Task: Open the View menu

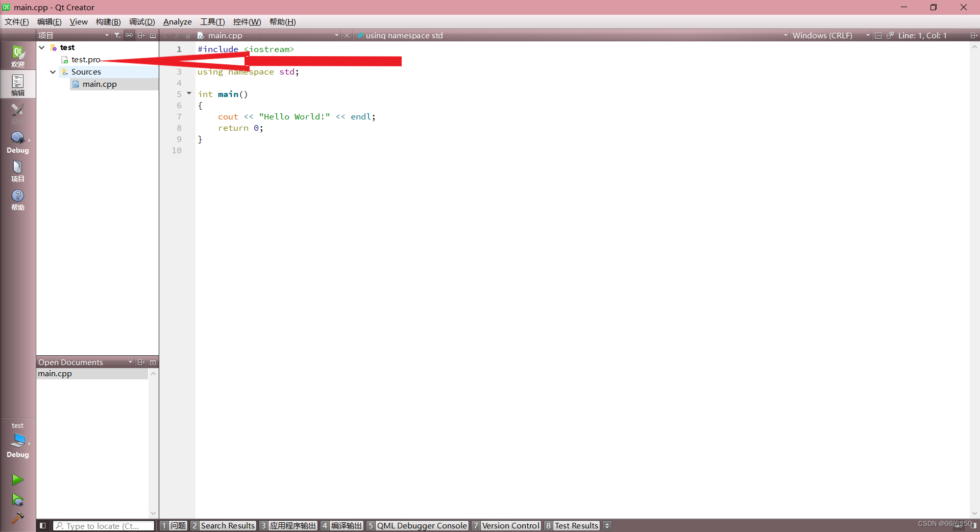Action: click(79, 21)
